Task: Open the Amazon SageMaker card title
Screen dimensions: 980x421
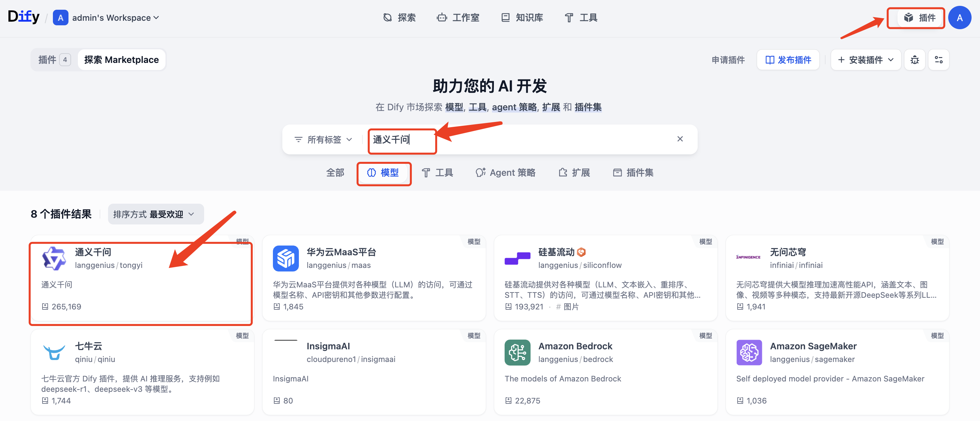Action: (814, 346)
